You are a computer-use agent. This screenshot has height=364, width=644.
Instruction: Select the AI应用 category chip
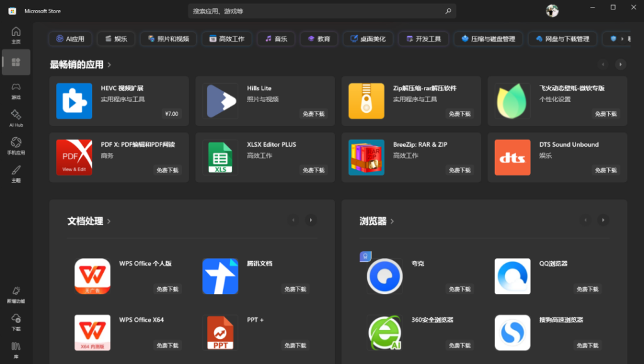pos(70,38)
